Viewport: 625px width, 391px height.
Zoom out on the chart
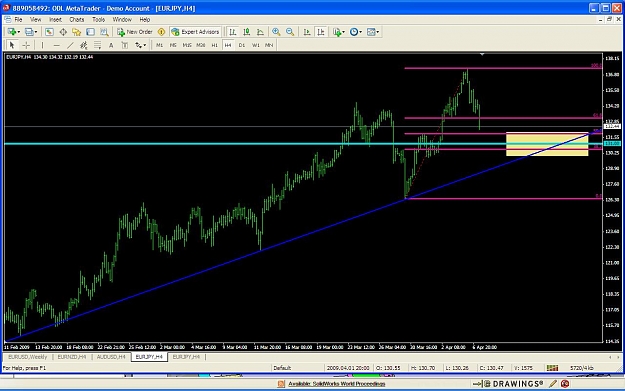click(290, 32)
